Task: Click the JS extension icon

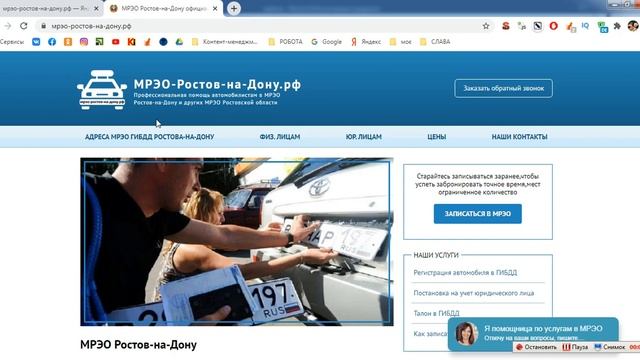Action: [x=522, y=26]
